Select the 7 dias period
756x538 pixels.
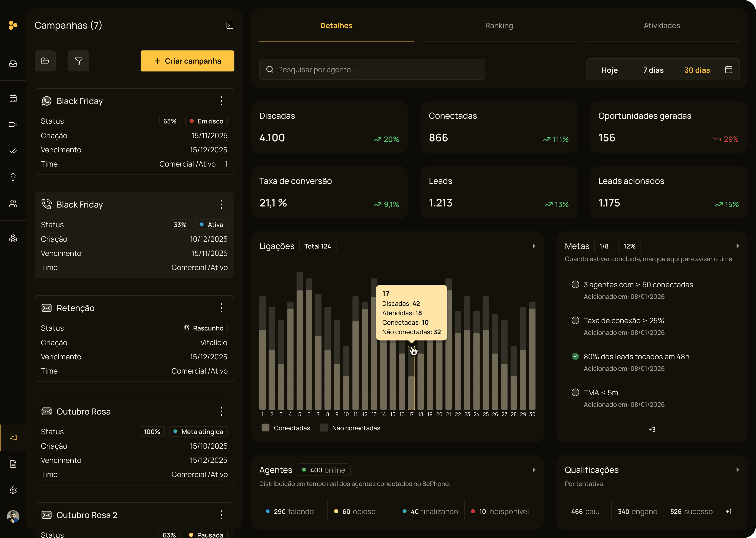653,70
